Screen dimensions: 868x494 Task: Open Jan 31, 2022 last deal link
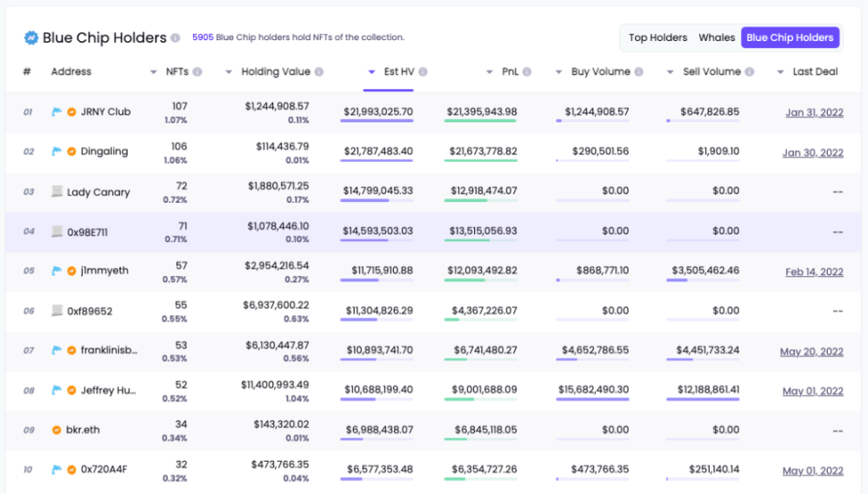(814, 113)
